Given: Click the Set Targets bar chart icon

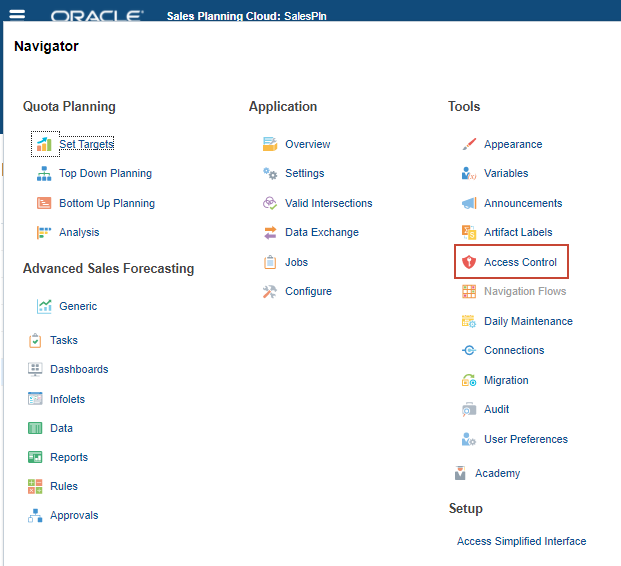Looking at the screenshot, I should click(x=44, y=144).
